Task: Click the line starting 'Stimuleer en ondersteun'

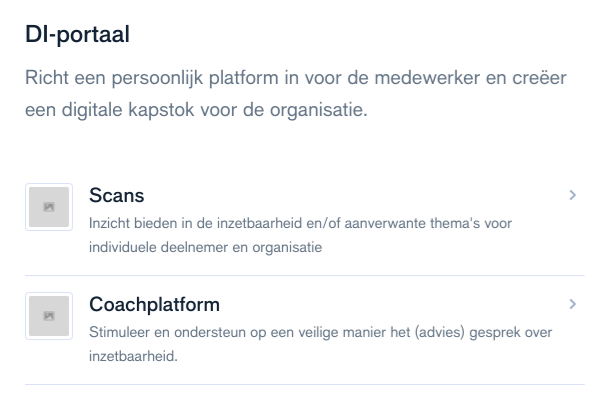Action: (x=321, y=332)
